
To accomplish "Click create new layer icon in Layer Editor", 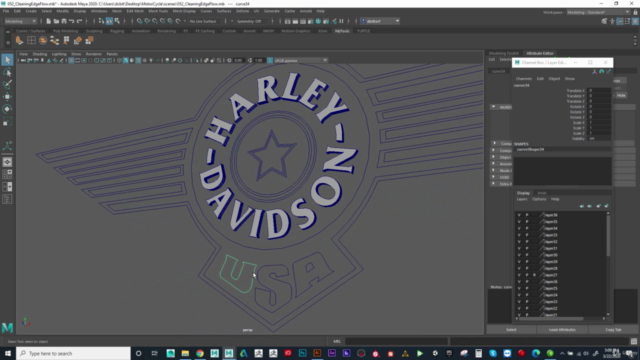I will point(598,206).
